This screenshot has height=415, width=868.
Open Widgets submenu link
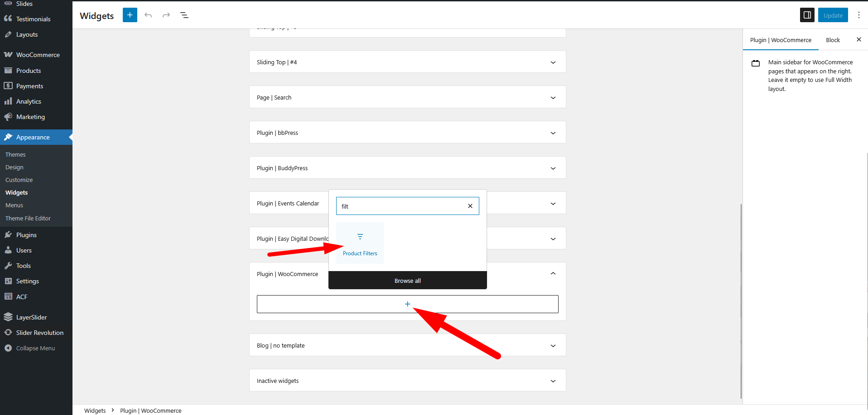[x=17, y=192]
